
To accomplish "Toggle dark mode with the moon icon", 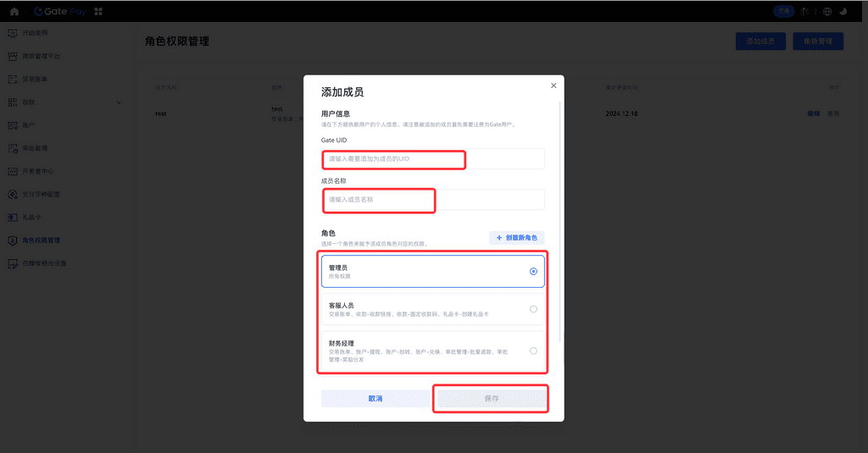I will 844,12.
